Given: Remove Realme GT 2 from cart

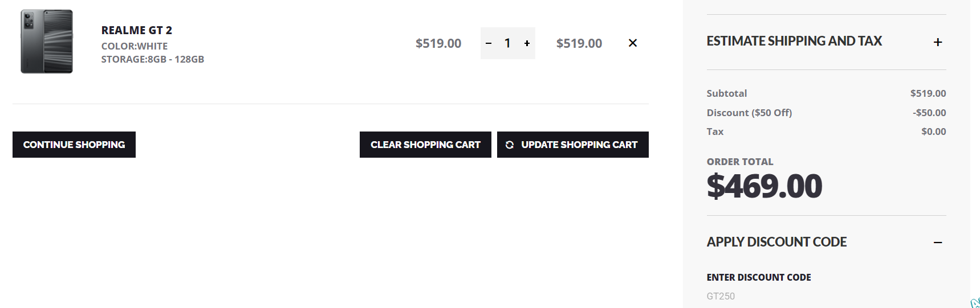Looking at the screenshot, I should [632, 43].
